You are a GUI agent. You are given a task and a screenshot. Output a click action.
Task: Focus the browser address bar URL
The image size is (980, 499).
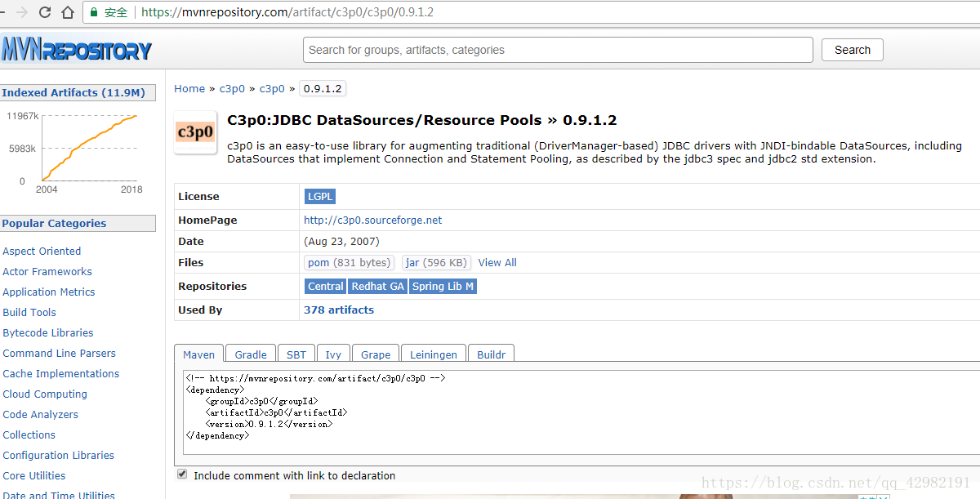tap(287, 12)
